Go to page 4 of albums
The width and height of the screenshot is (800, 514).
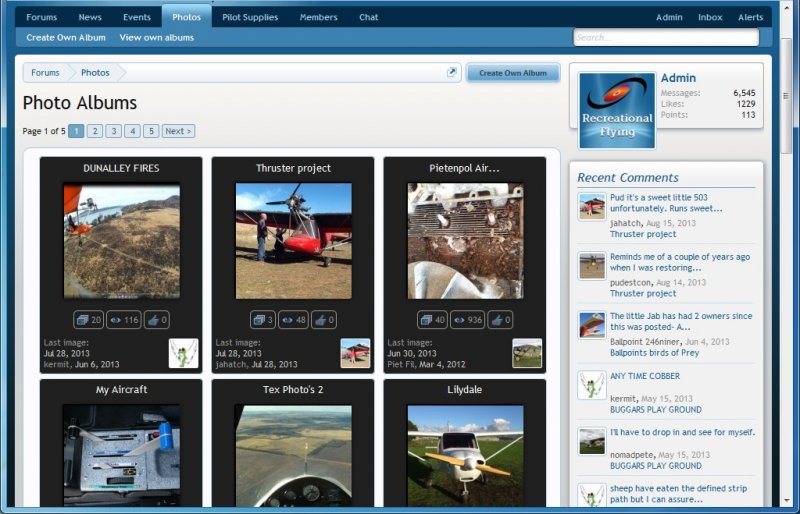click(132, 131)
